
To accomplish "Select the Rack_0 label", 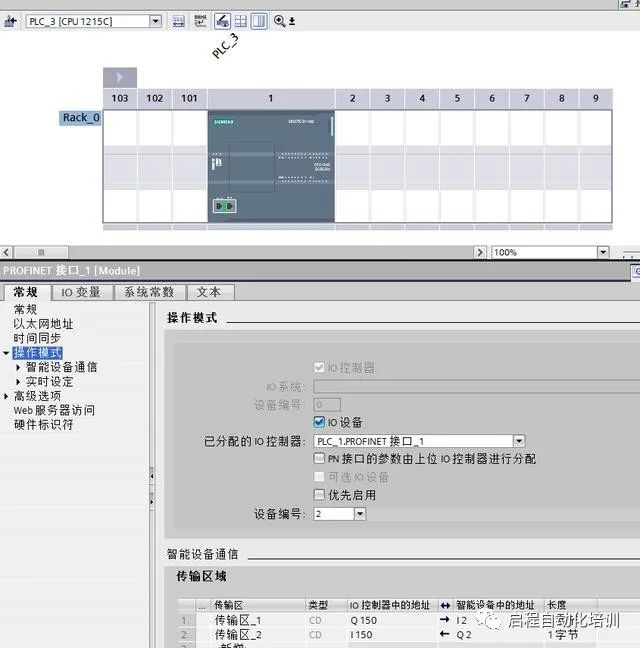I will click(x=81, y=118).
